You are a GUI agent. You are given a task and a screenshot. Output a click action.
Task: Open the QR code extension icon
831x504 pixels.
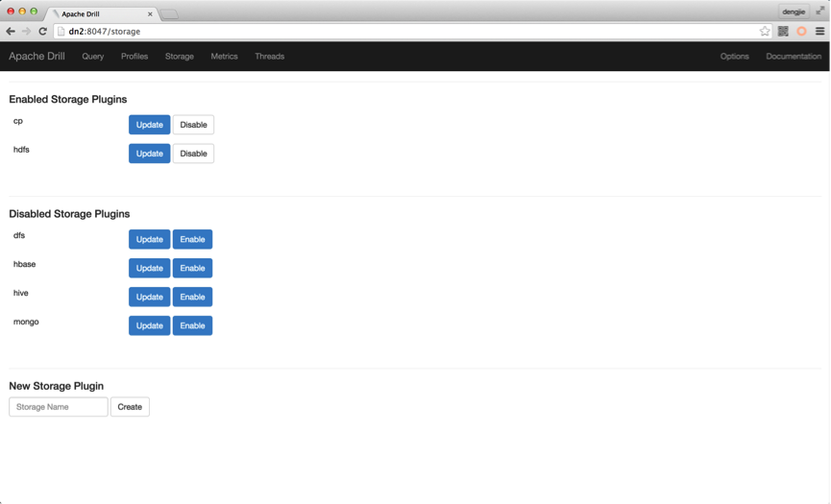click(x=783, y=32)
